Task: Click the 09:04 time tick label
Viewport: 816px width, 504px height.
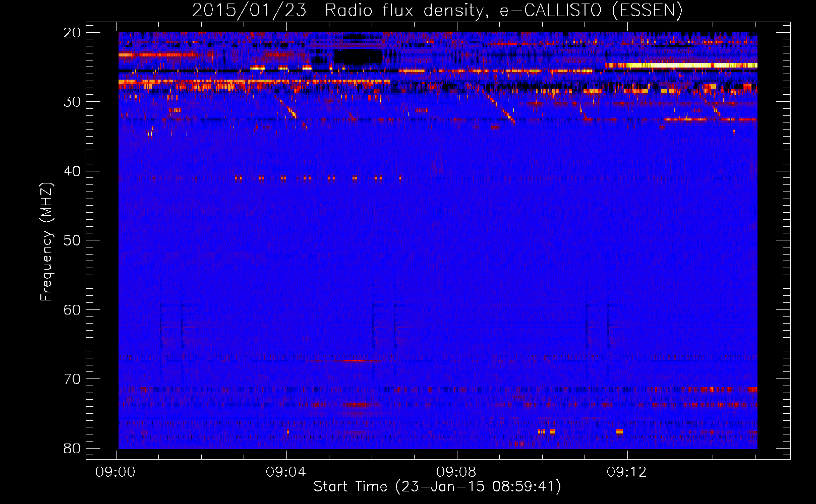Action: 286,472
